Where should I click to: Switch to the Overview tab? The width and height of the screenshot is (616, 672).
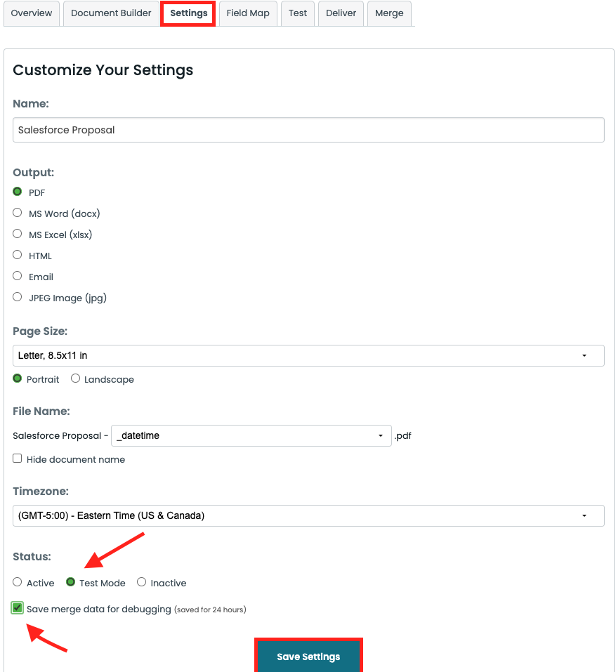31,13
